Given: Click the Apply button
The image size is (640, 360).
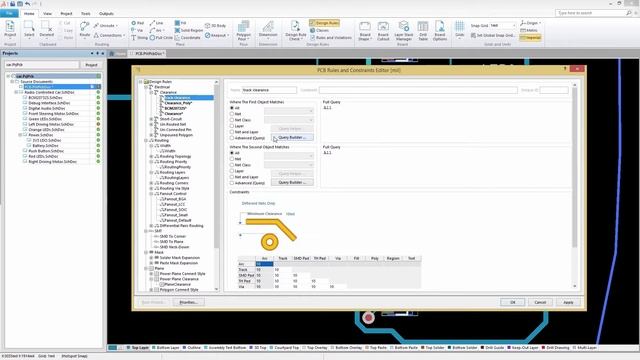Looking at the screenshot, I should pyautogui.click(x=568, y=302).
